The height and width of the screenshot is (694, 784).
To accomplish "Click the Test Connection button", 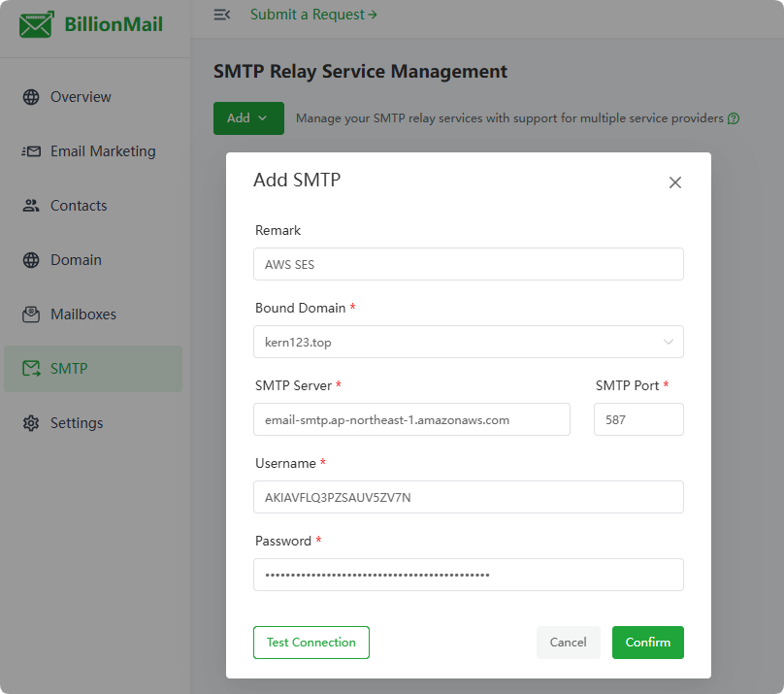I will point(311,643).
